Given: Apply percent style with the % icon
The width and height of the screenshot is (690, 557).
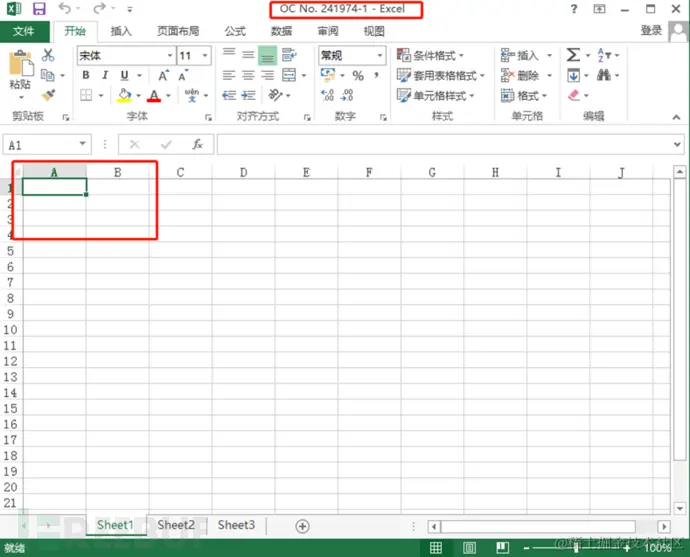Looking at the screenshot, I should click(x=358, y=76).
